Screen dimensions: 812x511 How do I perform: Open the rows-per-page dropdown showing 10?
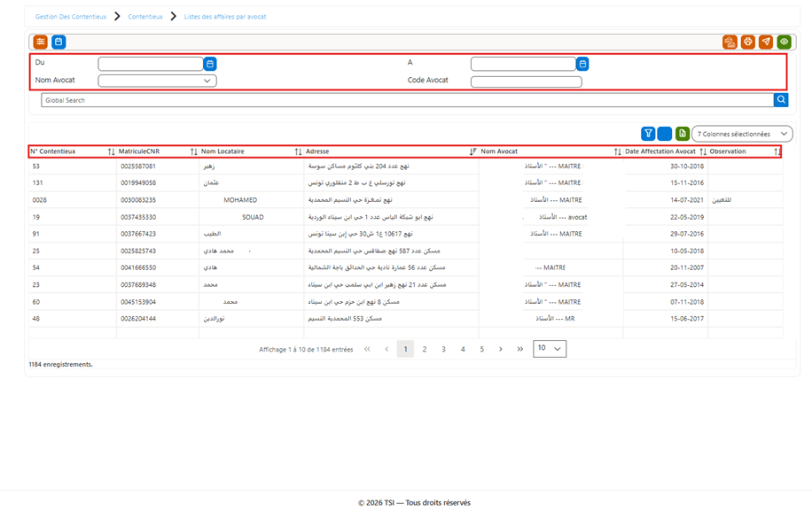point(550,349)
